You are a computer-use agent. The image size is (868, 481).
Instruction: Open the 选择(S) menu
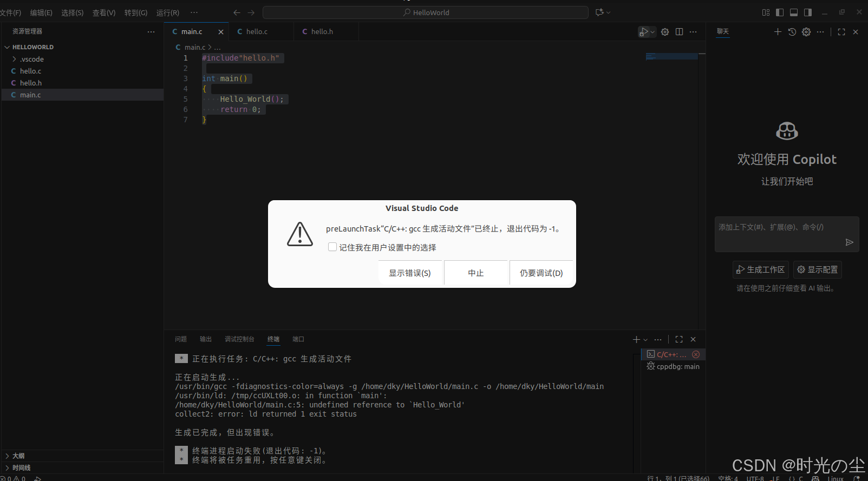pyautogui.click(x=73, y=12)
